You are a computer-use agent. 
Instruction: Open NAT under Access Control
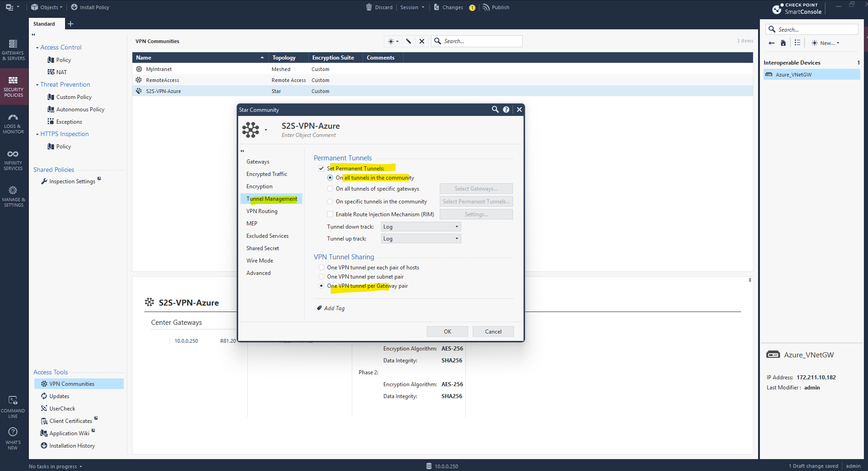61,72
